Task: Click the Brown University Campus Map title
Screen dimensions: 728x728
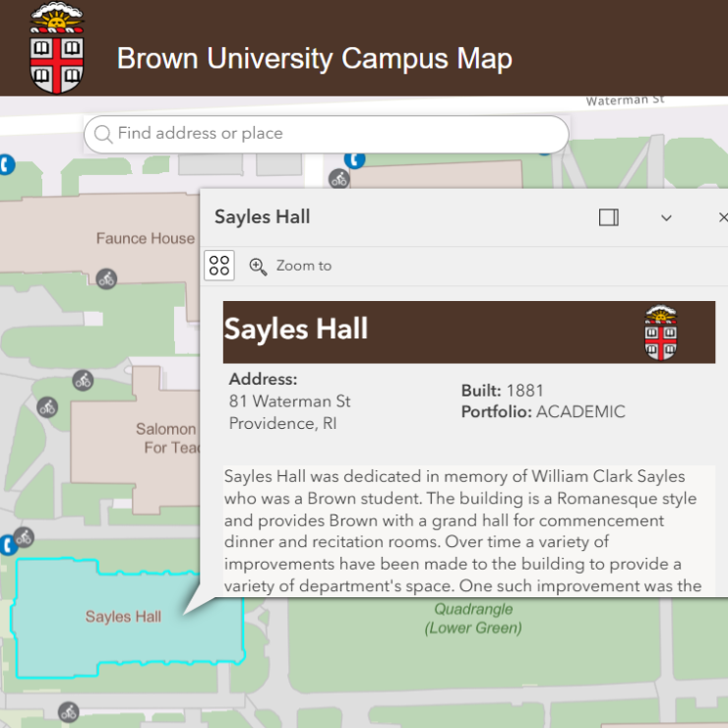Action: [315, 58]
